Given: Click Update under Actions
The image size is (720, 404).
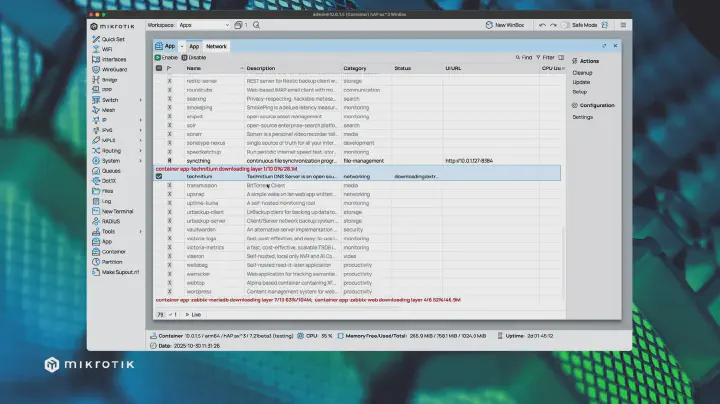Looking at the screenshot, I should pos(581,82).
